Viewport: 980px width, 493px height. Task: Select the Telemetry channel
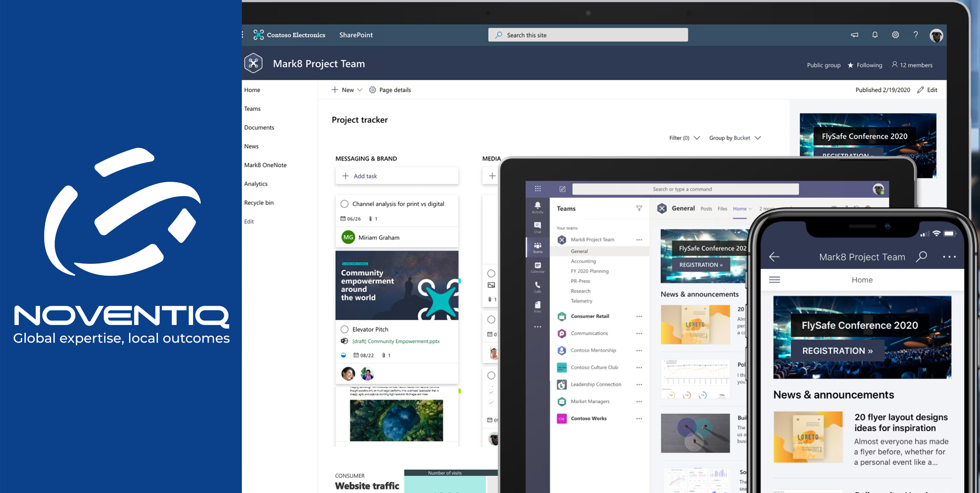[581, 301]
